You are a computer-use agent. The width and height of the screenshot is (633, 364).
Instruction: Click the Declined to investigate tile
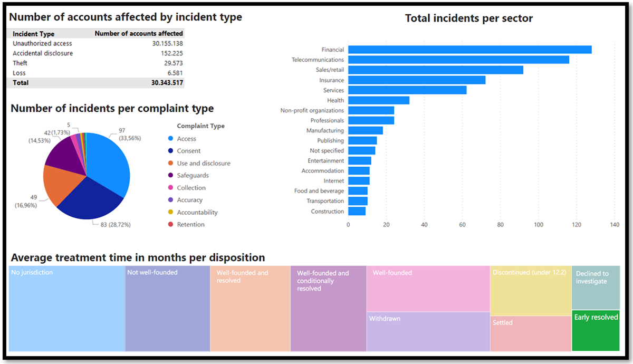[x=596, y=288]
